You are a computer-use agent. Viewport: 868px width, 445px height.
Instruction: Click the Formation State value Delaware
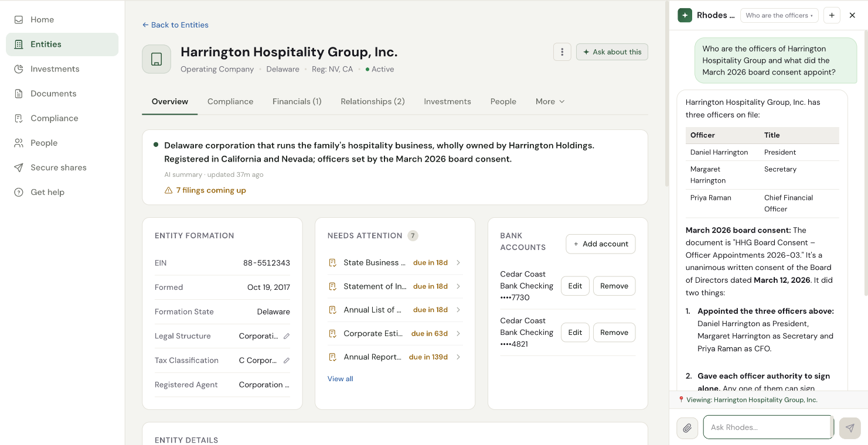point(274,312)
